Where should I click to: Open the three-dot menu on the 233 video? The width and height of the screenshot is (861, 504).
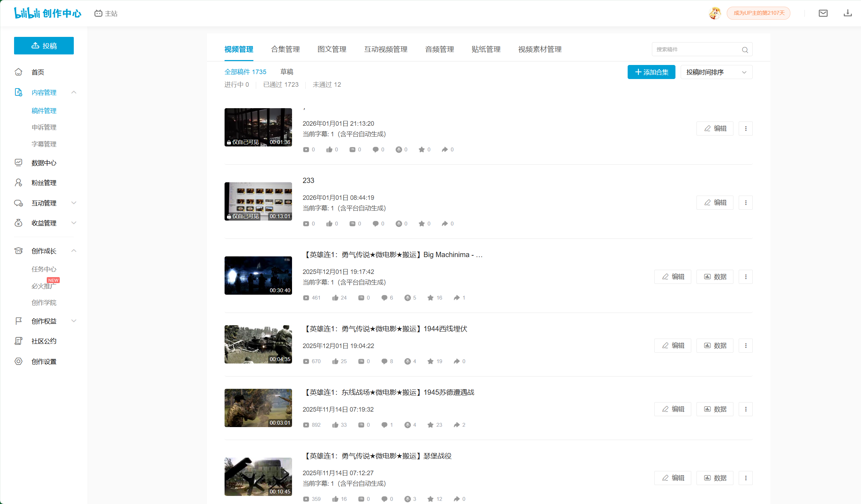(746, 203)
